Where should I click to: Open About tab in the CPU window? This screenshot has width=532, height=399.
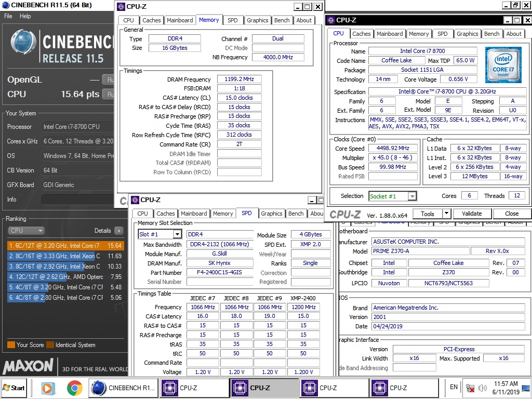click(514, 34)
